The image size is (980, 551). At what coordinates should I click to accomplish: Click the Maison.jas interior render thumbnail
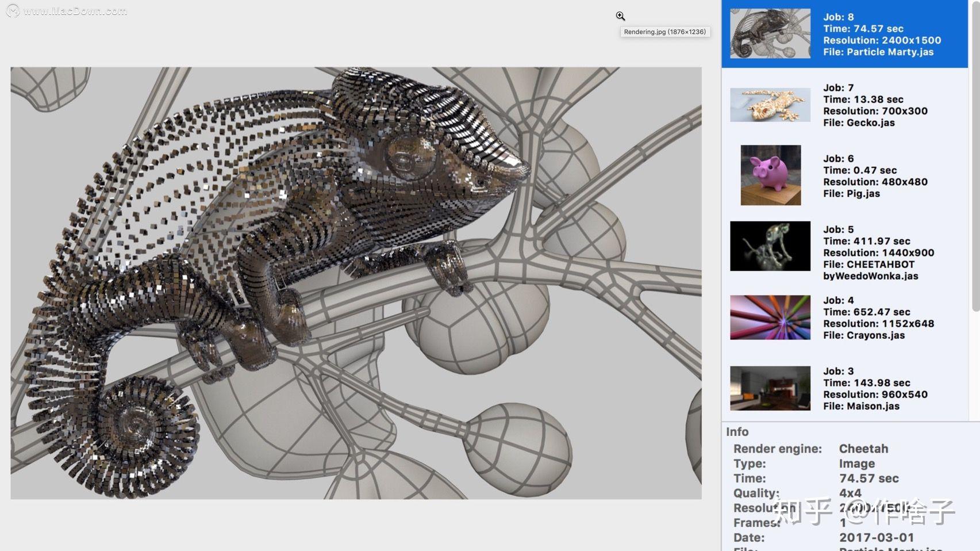pos(770,388)
